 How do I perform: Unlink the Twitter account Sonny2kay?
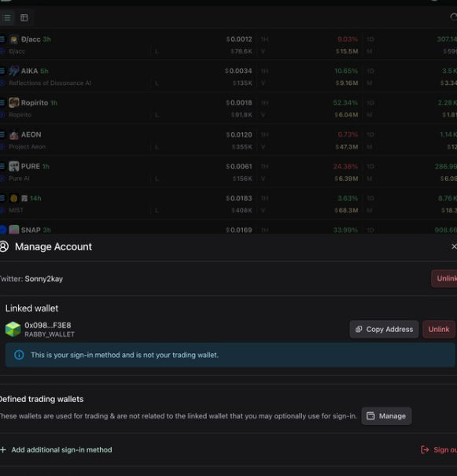[444, 279]
